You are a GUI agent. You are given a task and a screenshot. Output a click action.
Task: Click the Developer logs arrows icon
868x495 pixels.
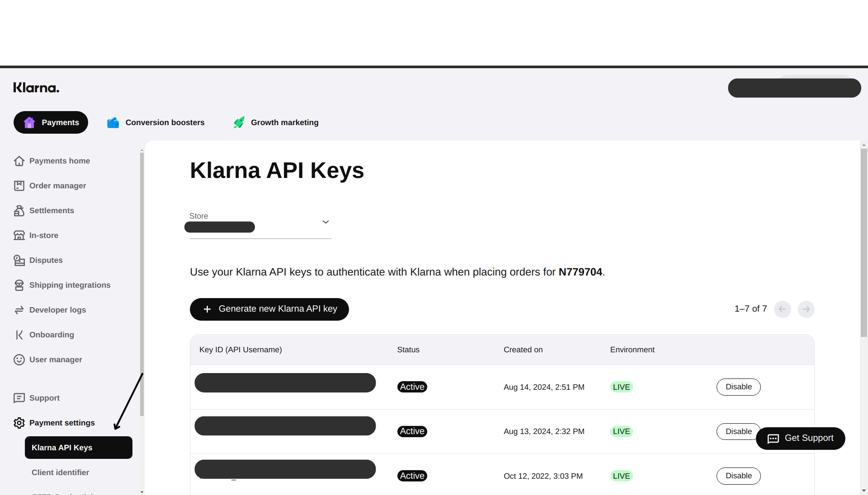(19, 310)
